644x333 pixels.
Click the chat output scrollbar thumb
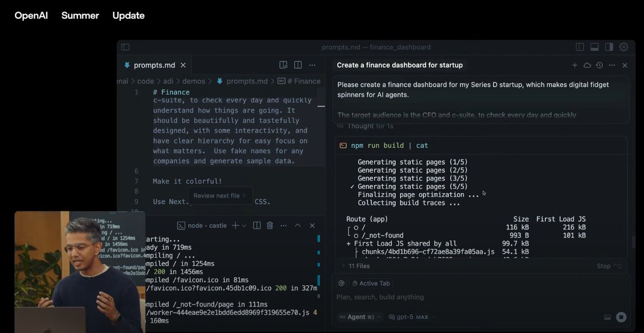633,242
